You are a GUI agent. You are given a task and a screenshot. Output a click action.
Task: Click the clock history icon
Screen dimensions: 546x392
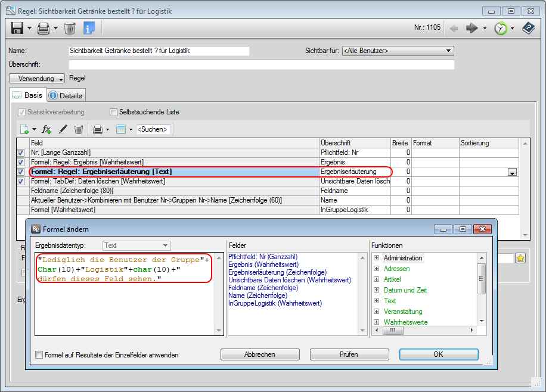click(x=501, y=28)
